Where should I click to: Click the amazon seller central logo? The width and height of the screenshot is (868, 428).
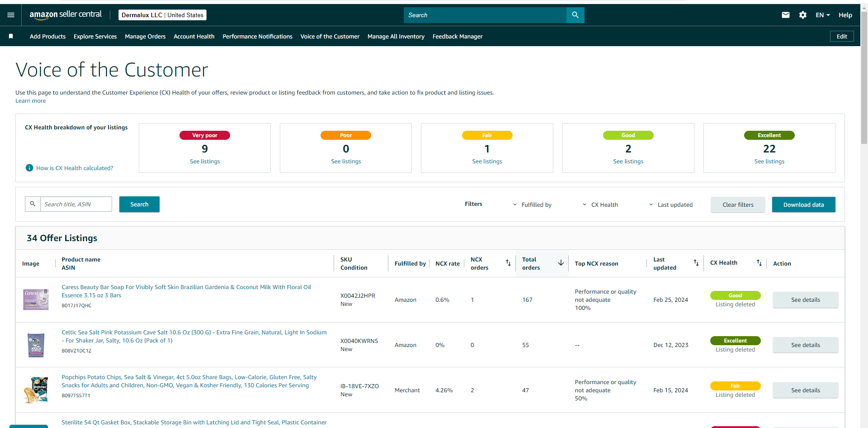tap(66, 15)
